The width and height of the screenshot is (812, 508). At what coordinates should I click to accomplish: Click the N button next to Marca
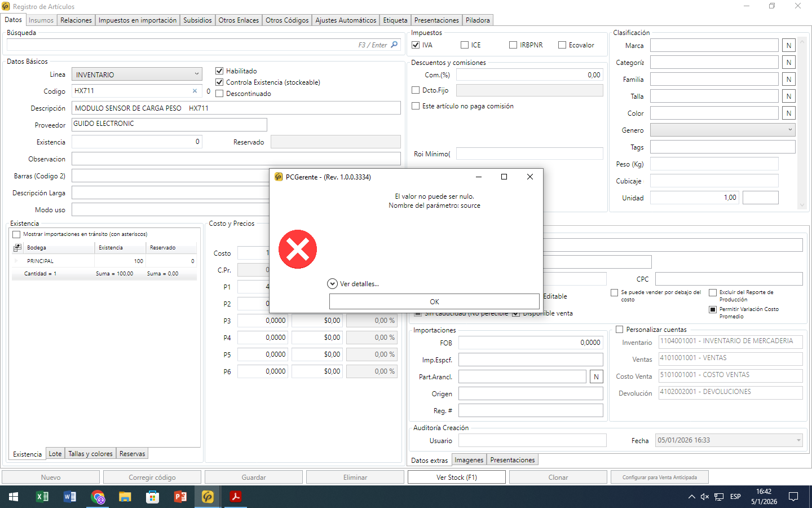pos(788,46)
